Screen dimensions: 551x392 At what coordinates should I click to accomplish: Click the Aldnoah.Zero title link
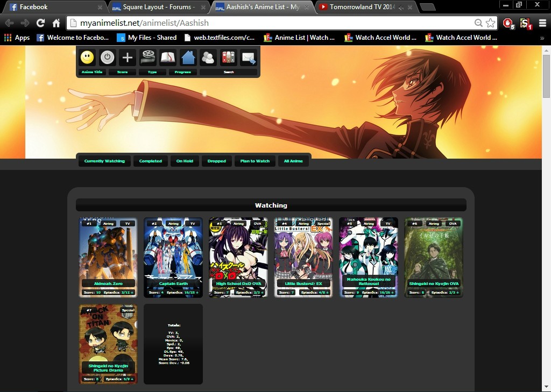108,283
